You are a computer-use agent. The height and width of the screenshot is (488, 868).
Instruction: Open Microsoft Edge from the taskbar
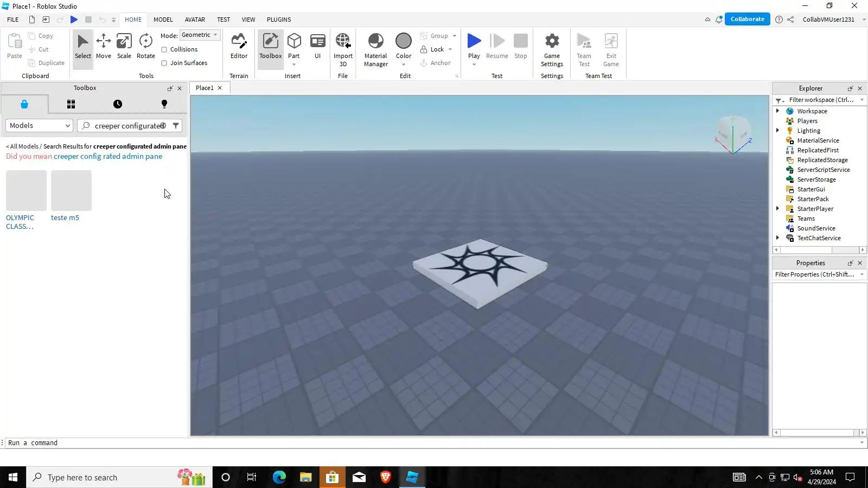click(x=279, y=477)
